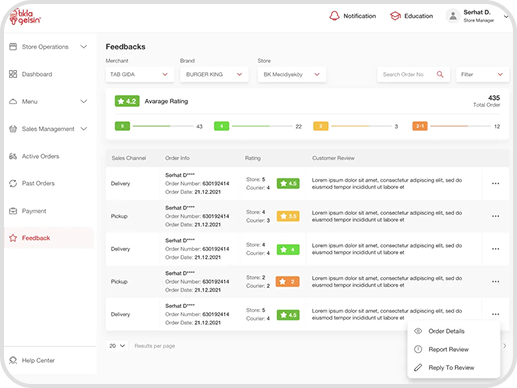Click the bkla gelsin logo
This screenshot has width=517, height=388.
click(x=25, y=17)
